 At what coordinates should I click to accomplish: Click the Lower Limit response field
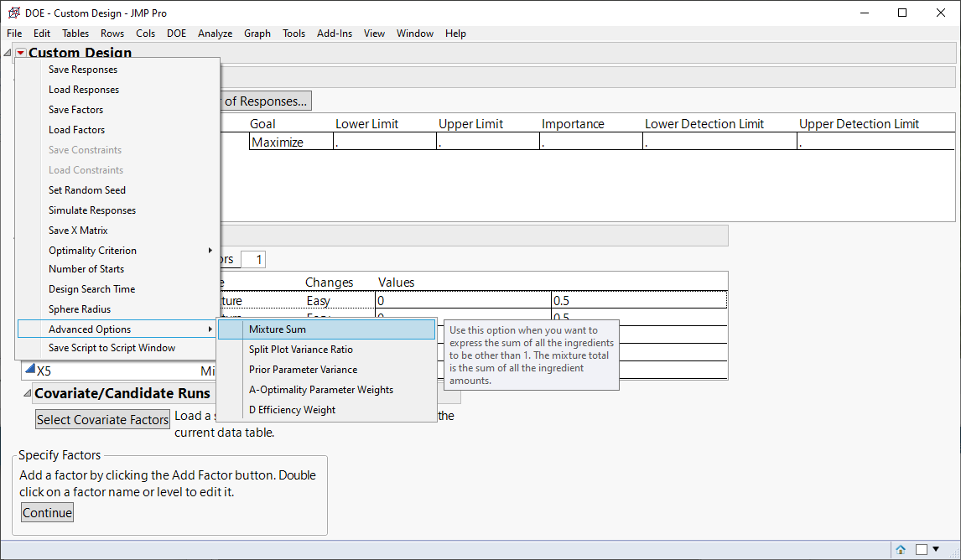tap(384, 143)
